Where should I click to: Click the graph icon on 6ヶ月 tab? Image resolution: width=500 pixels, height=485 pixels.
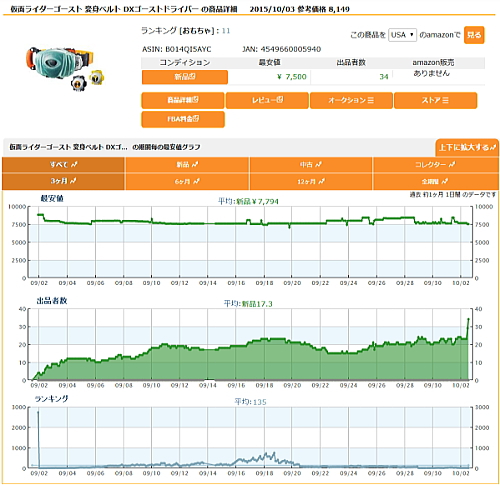coord(197,182)
